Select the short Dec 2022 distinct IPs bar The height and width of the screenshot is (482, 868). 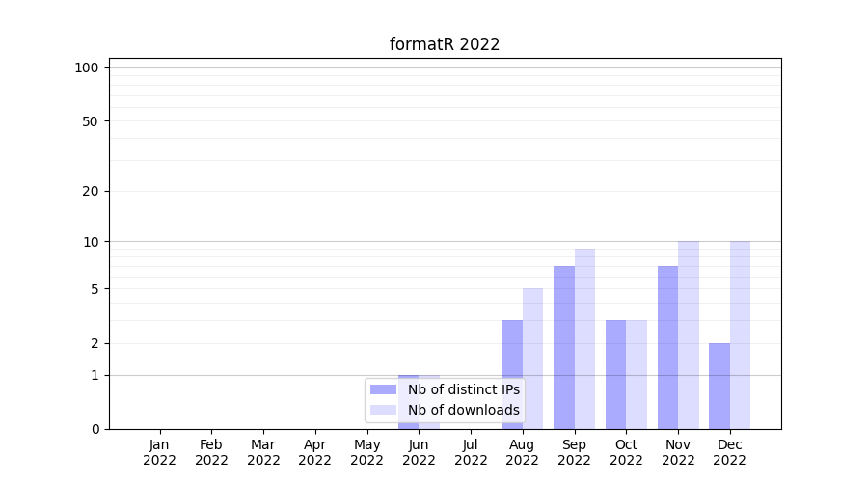[719, 386]
